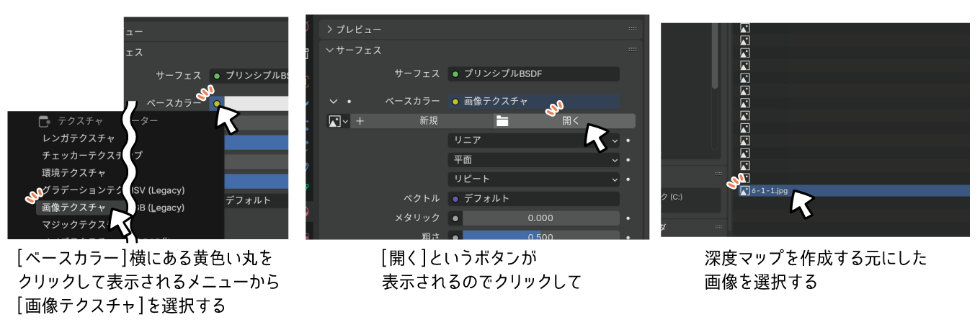Open the リニア interpolation dropdown
The image size is (980, 325).
click(533, 140)
